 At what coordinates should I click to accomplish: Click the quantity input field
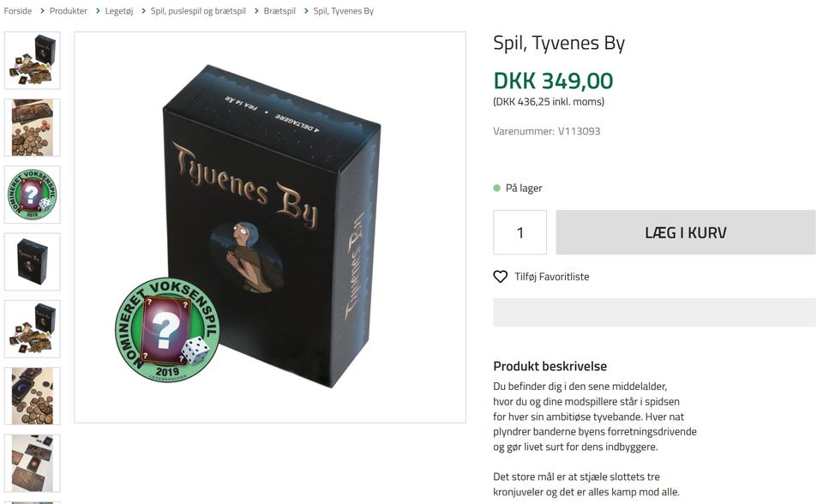[x=520, y=232]
